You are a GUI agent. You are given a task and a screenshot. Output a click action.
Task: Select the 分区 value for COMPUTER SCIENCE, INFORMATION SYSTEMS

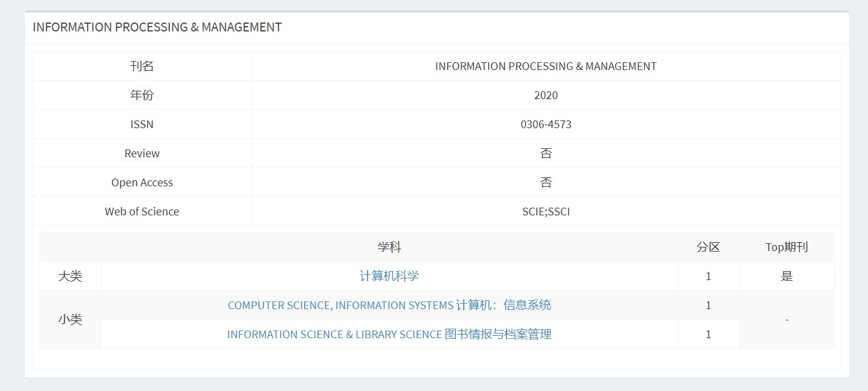(x=708, y=305)
